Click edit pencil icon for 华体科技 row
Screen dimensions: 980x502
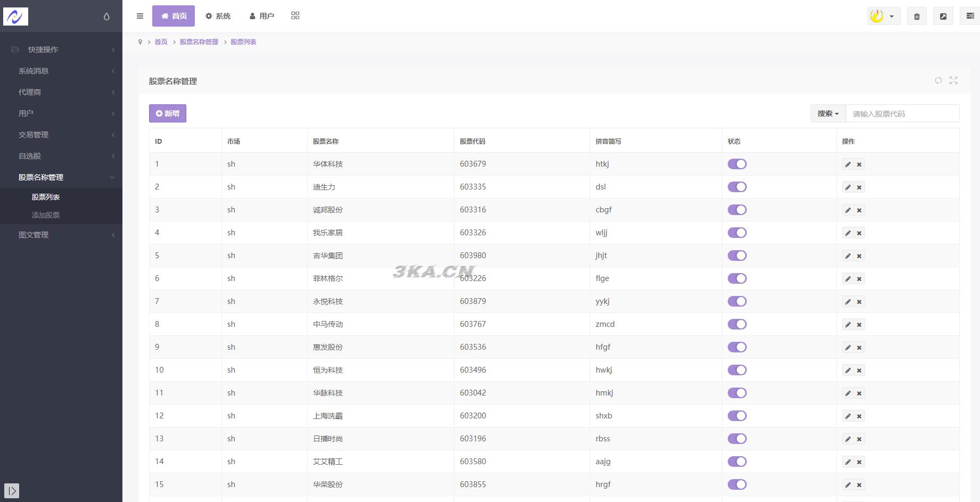click(x=848, y=164)
